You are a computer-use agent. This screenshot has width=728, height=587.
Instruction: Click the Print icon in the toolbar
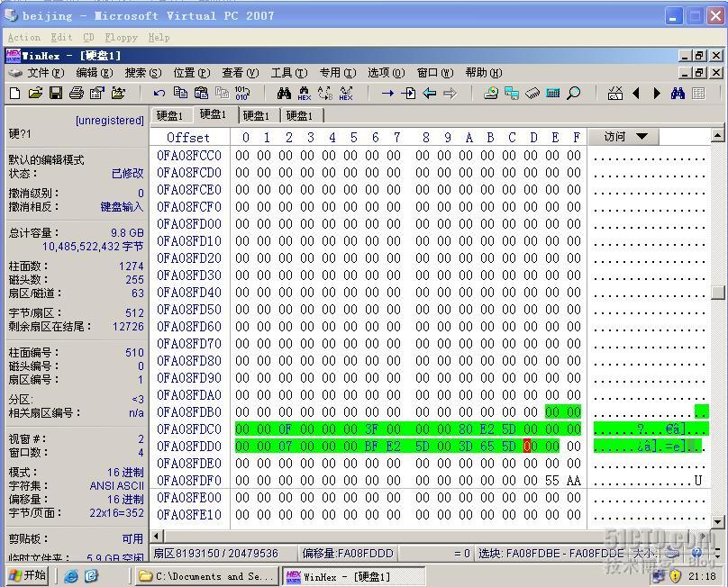(77, 94)
